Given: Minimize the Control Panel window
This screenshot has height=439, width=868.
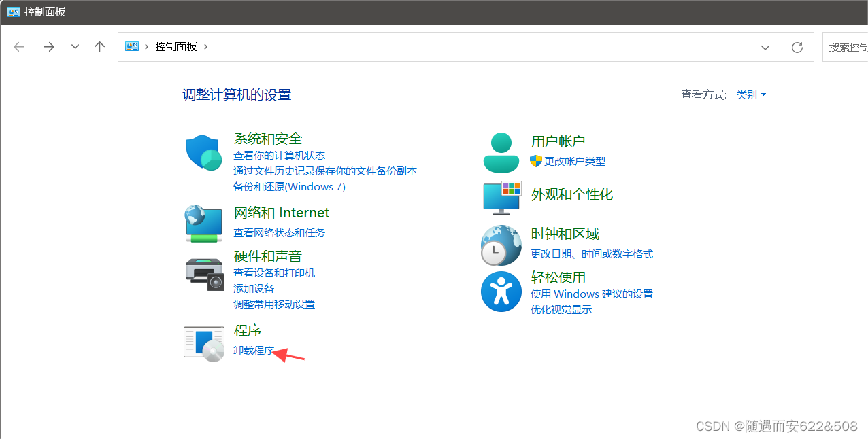Looking at the screenshot, I should pos(857,12).
